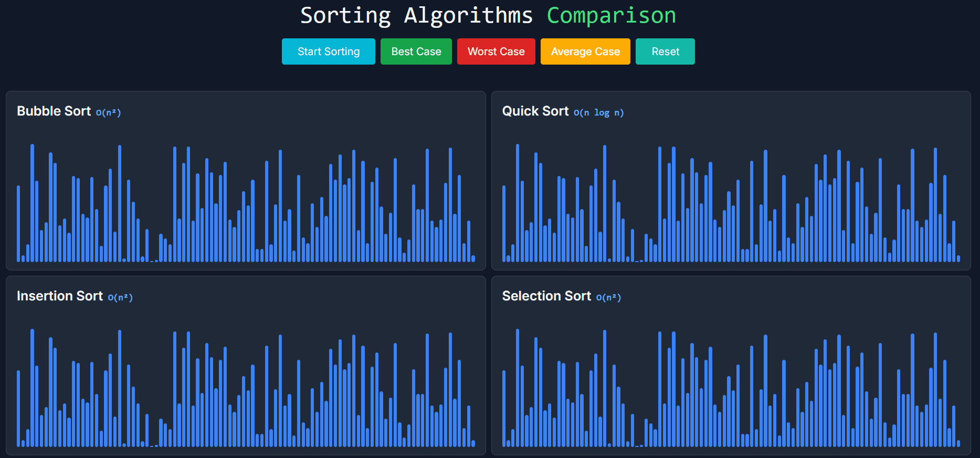Click the Start Sorting button

(328, 51)
